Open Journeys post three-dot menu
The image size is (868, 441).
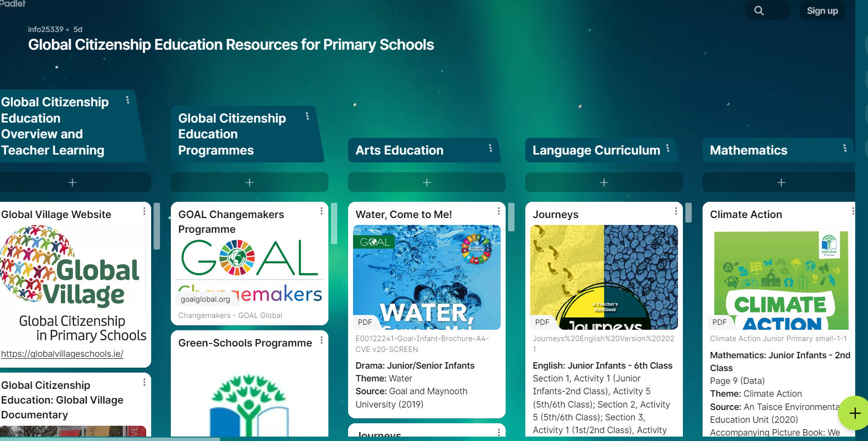click(676, 211)
